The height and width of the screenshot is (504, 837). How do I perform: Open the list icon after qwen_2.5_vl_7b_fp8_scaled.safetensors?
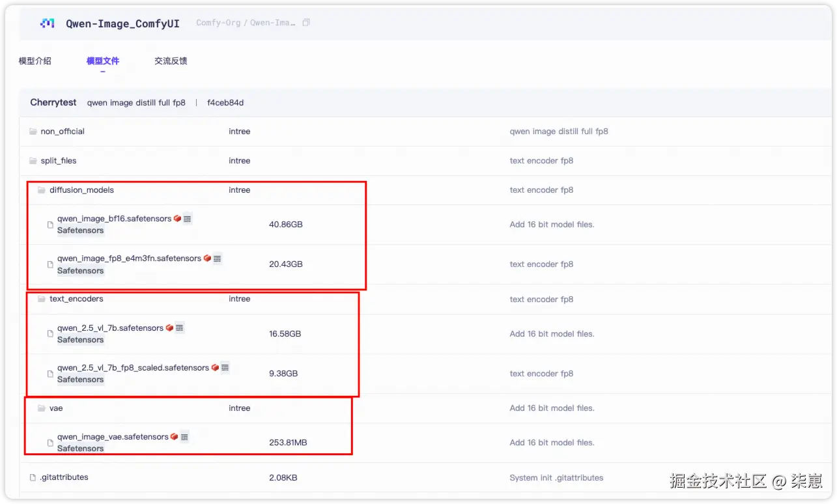pyautogui.click(x=225, y=368)
